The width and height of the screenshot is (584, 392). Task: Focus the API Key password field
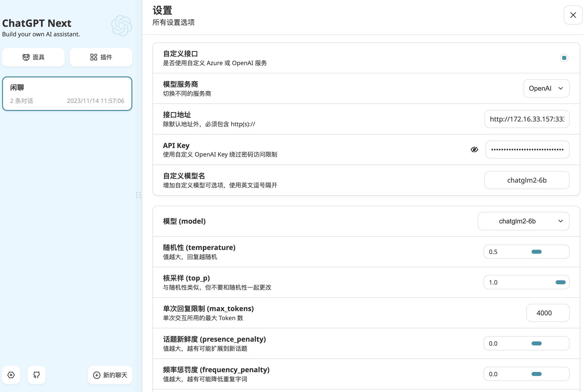tap(527, 150)
